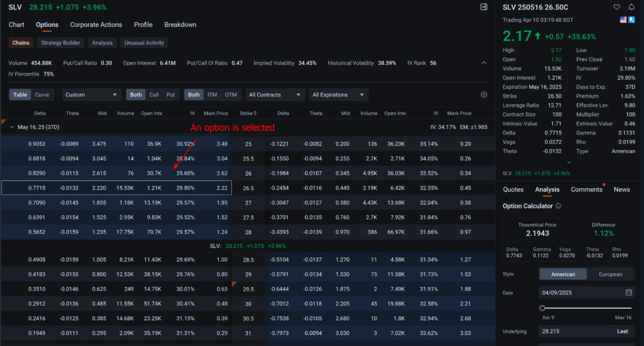Switch to Comments tab in side panel
The width and height of the screenshot is (644, 346).
(586, 189)
